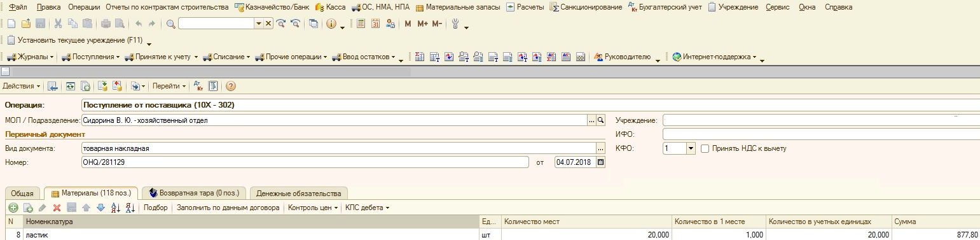The width and height of the screenshot is (980, 240).
Task: Expand the Ввод остатков dropdown
Action: [364, 57]
